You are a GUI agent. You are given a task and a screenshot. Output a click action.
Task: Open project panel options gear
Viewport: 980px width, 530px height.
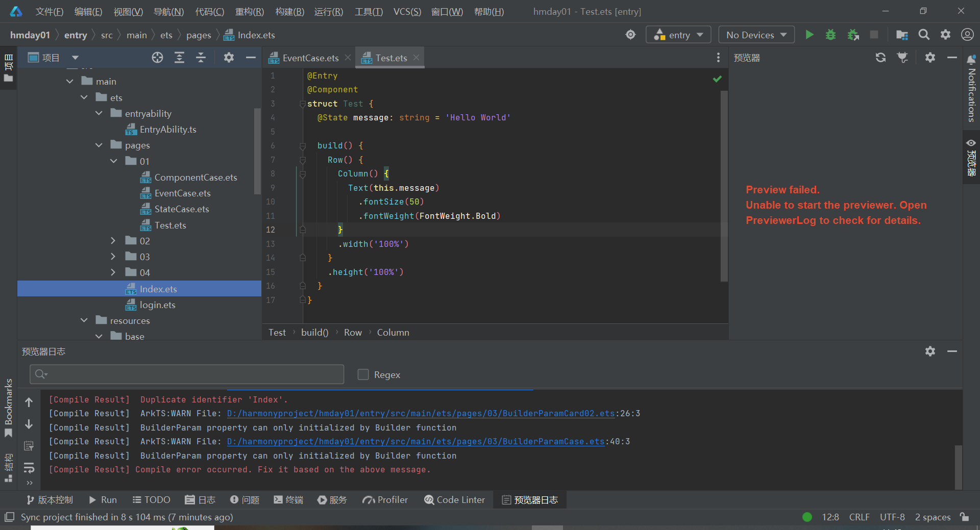pos(229,58)
